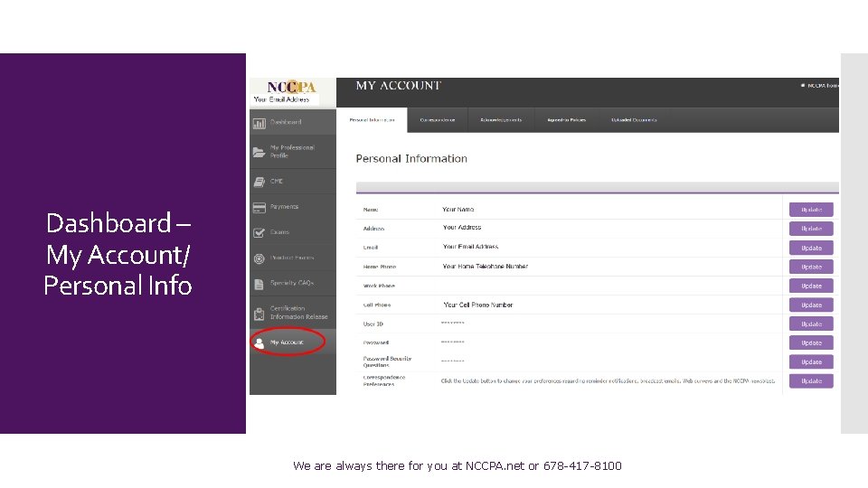Click the Certification Information Release icon
The image size is (868, 488).
(x=259, y=314)
